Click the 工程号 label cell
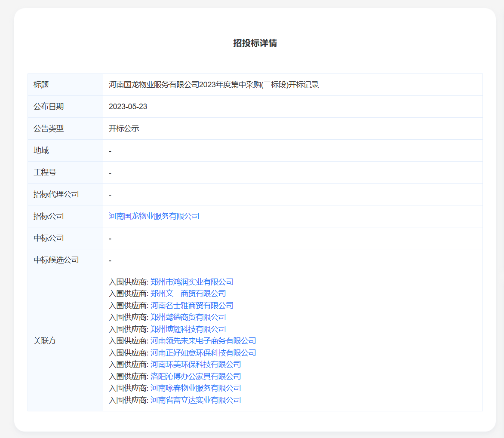The image size is (504, 438). (45, 172)
